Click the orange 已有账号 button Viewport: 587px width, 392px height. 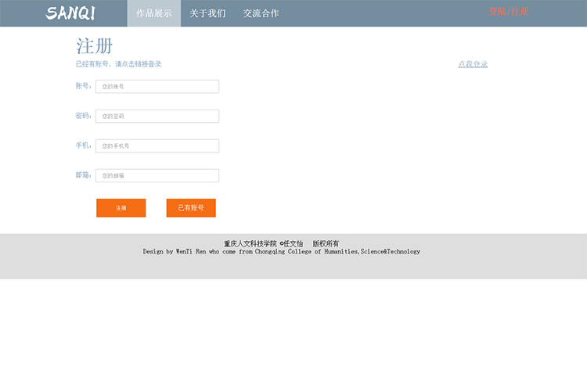[191, 208]
